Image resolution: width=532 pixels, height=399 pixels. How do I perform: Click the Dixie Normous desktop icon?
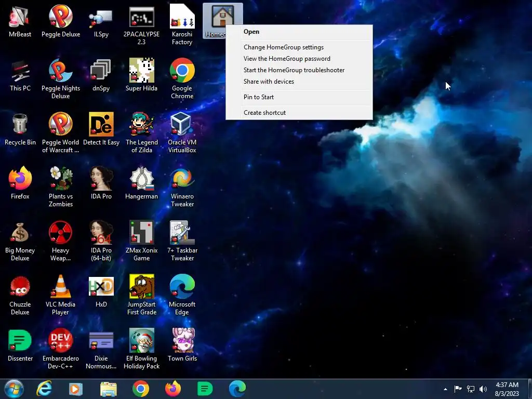[101, 350]
